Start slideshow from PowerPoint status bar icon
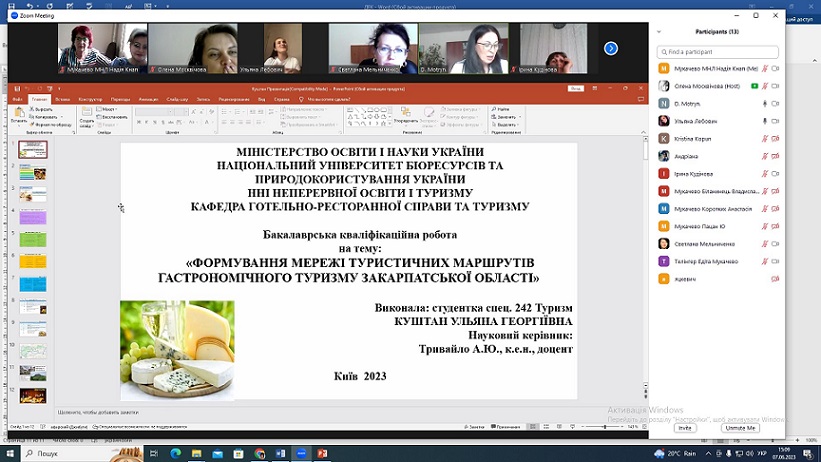 click(x=572, y=427)
